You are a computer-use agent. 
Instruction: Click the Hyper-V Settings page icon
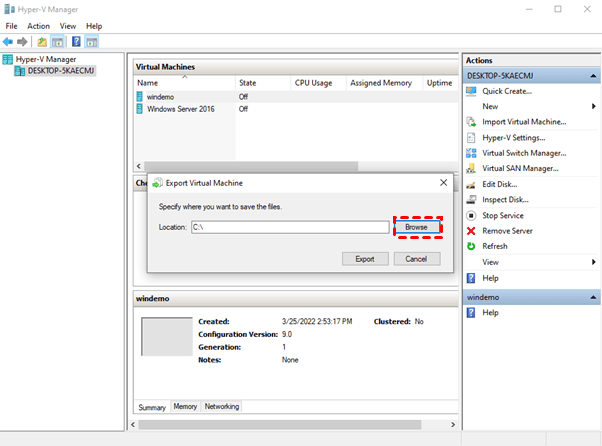(471, 137)
